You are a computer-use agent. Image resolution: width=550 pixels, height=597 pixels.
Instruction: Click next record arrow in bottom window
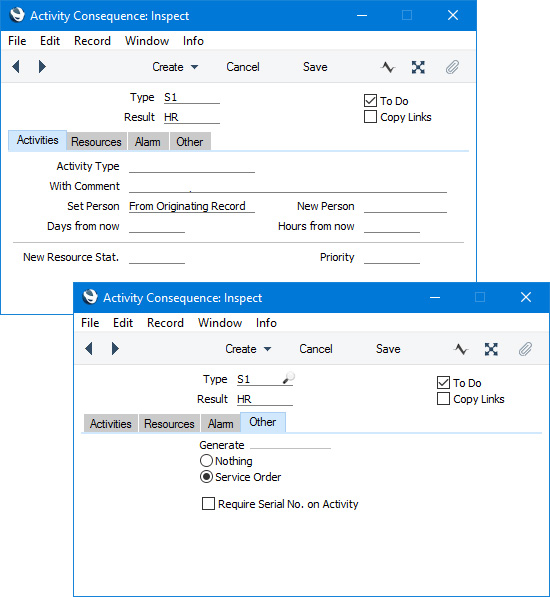[x=115, y=348]
